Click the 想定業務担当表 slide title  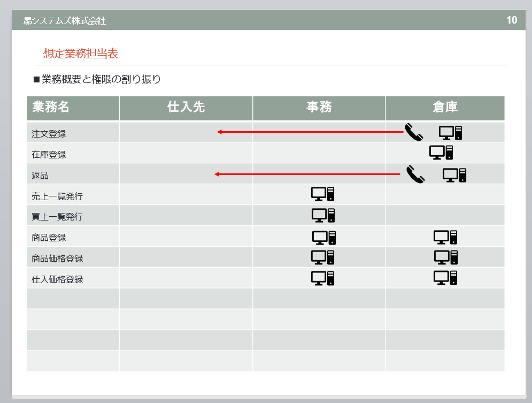(81, 54)
